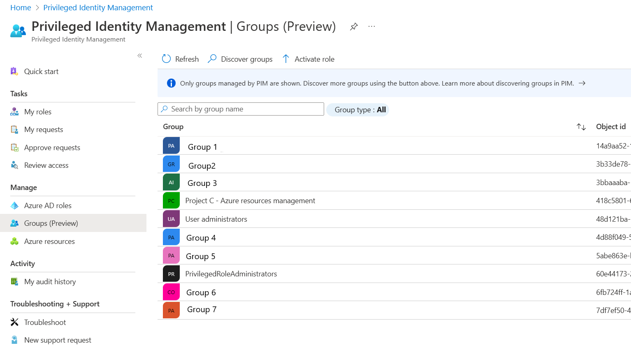Open the User administrators group
The width and height of the screenshot is (631, 364).
(216, 219)
